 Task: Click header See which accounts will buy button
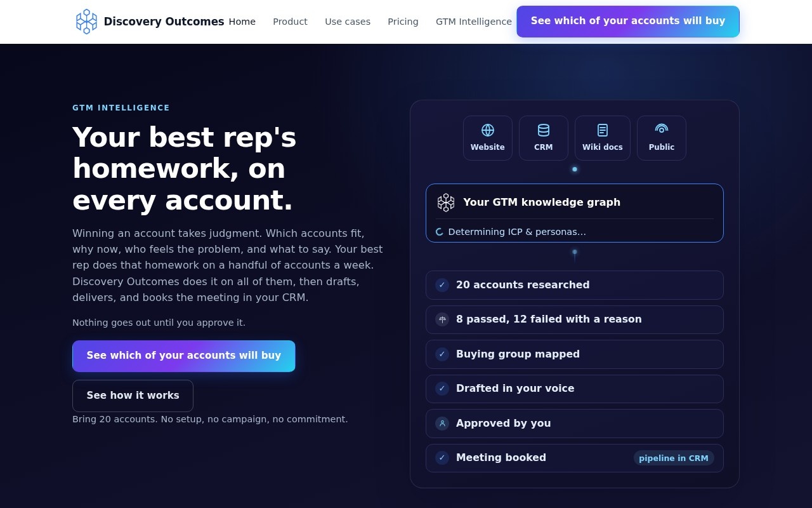point(628,22)
